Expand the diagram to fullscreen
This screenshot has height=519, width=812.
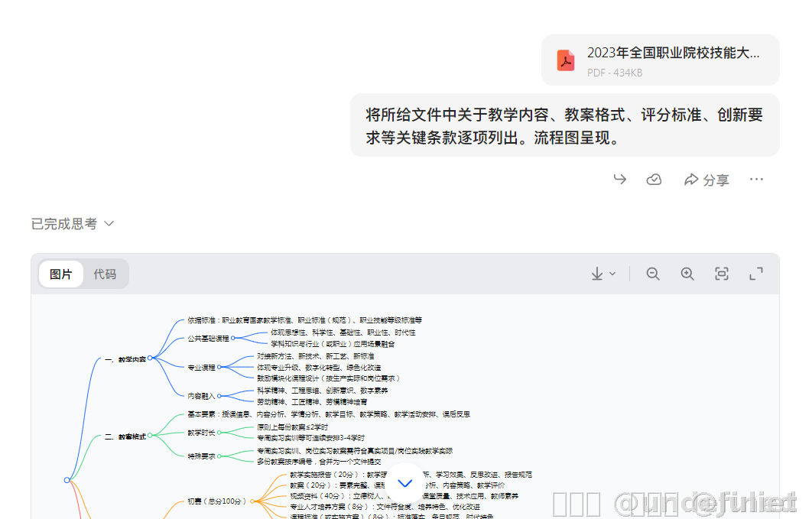[756, 274]
